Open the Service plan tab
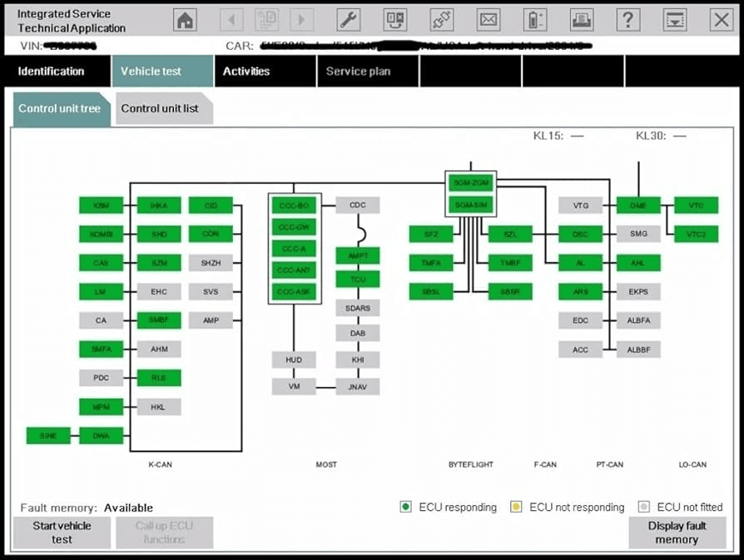744x560 pixels. (358, 72)
